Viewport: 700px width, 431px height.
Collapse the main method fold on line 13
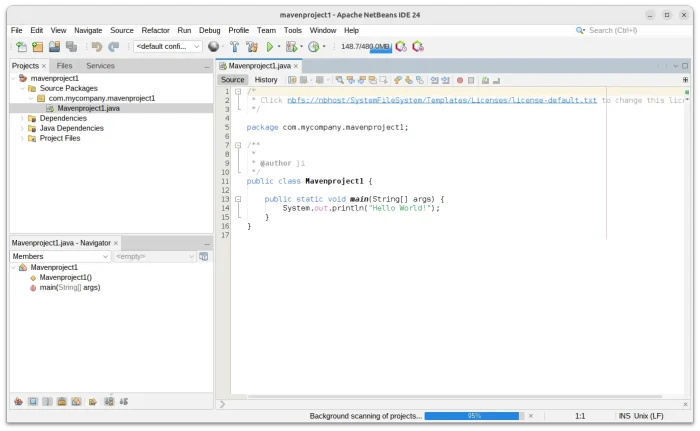[x=238, y=199]
